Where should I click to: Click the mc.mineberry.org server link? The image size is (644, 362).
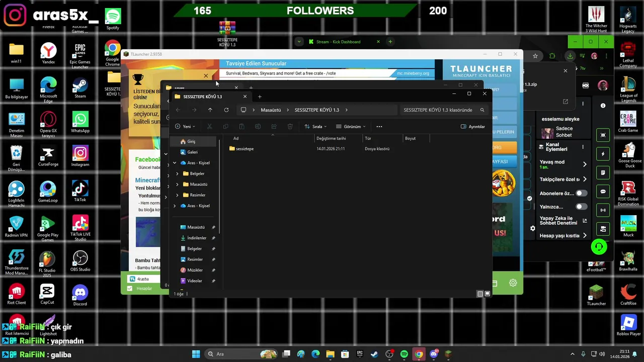point(413,73)
